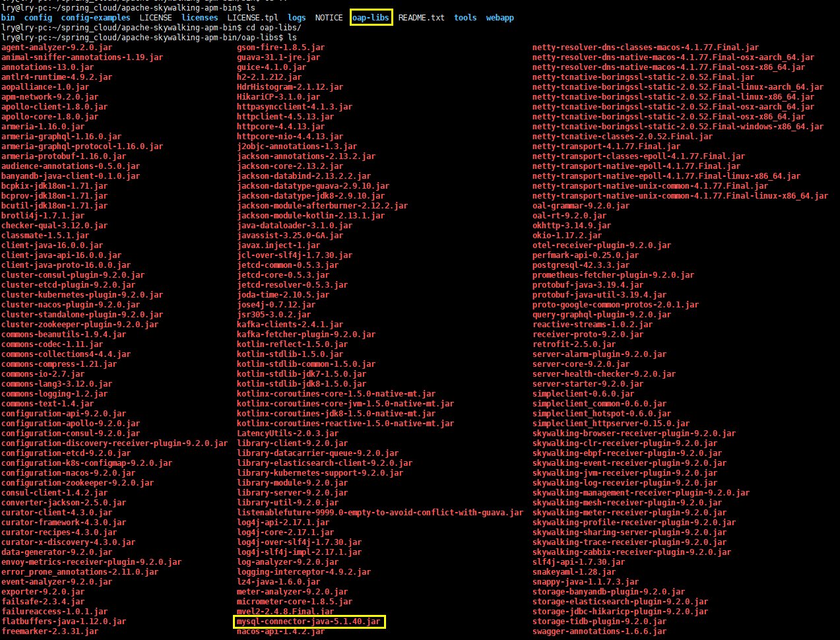840x640 pixels.
Task: Select the licenses directory entry
Action: [200, 18]
